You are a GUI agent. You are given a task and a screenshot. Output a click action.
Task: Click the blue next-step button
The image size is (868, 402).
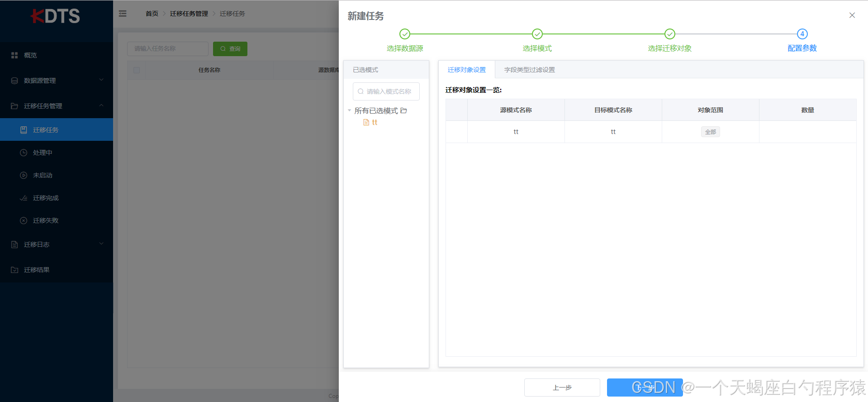645,388
